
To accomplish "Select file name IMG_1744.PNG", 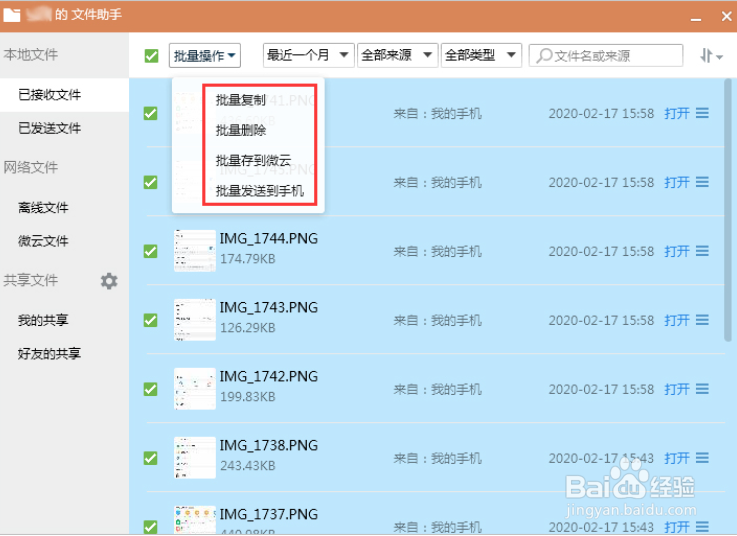I will [x=269, y=238].
